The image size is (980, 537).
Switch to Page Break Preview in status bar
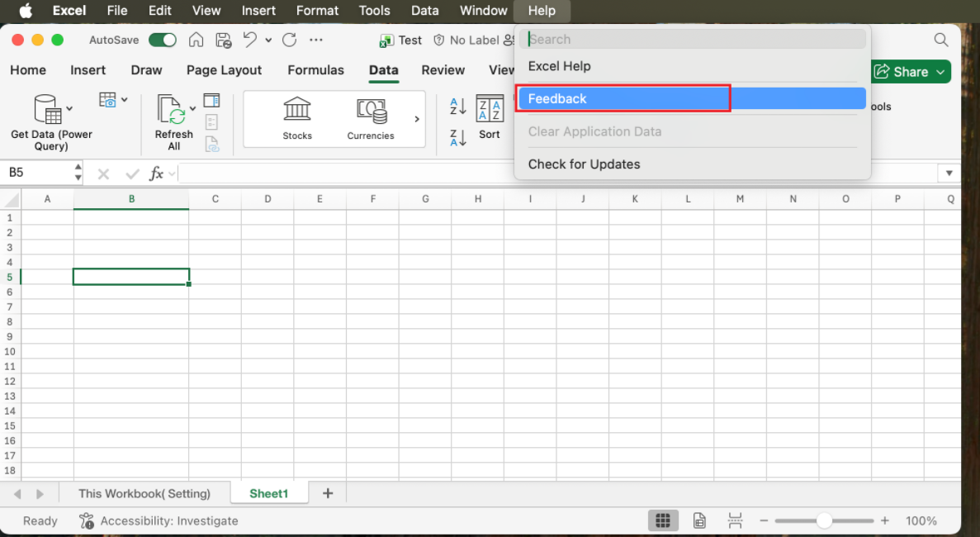click(735, 520)
